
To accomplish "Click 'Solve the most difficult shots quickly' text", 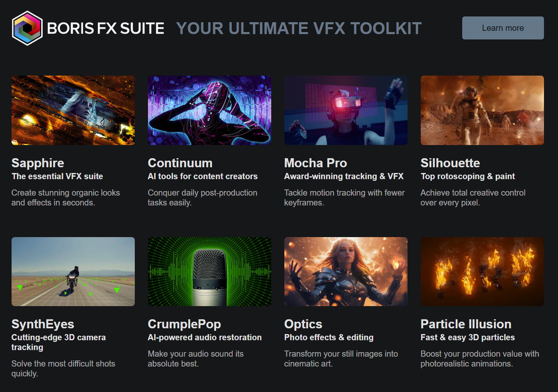I will [x=63, y=369].
